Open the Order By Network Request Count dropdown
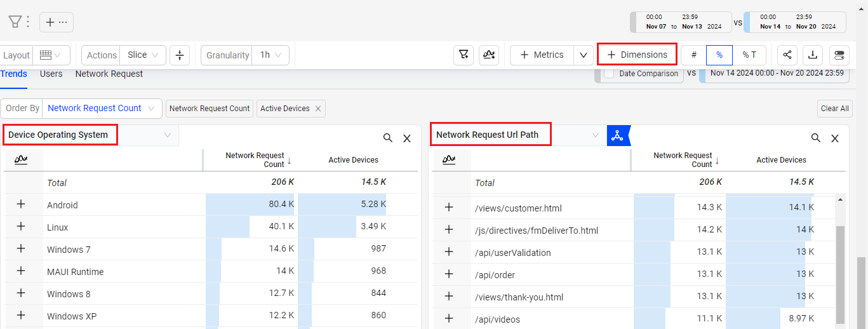 [x=102, y=109]
